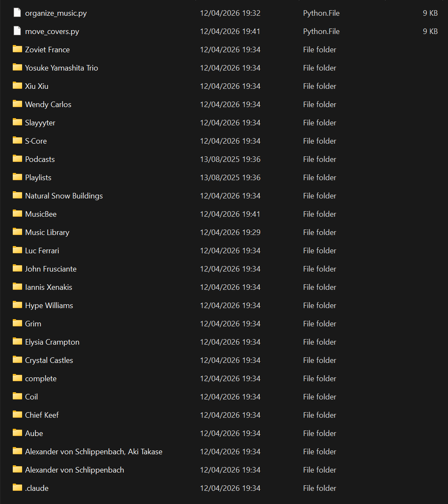Select the Natural Snow Buildings folder name
448x504 pixels.
(64, 196)
